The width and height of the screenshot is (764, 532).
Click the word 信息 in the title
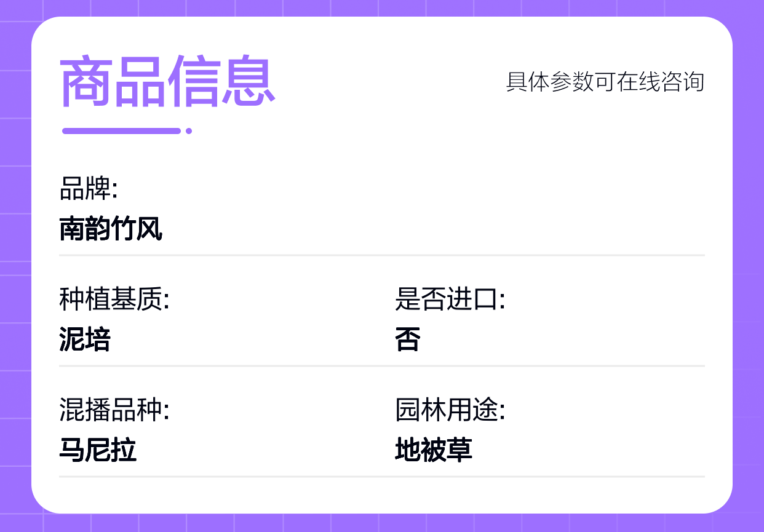pyautogui.click(x=221, y=82)
